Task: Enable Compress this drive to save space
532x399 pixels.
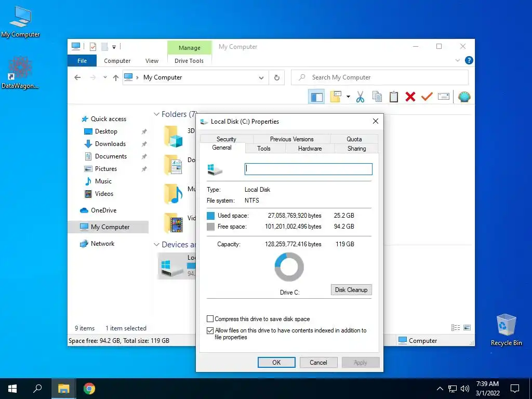Action: point(210,319)
